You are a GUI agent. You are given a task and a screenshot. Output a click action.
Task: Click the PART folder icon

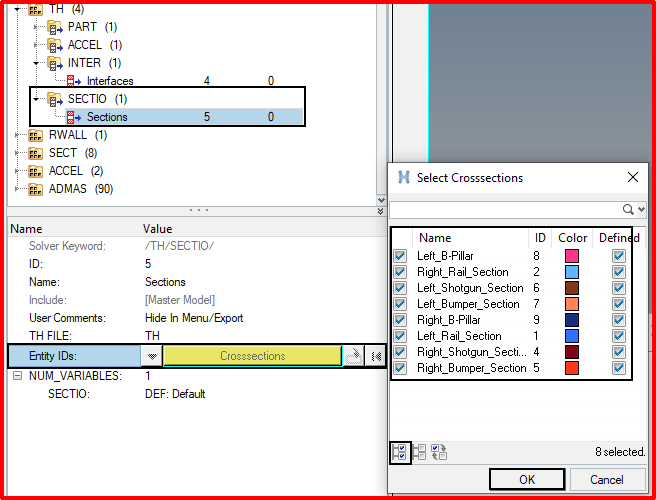point(55,28)
